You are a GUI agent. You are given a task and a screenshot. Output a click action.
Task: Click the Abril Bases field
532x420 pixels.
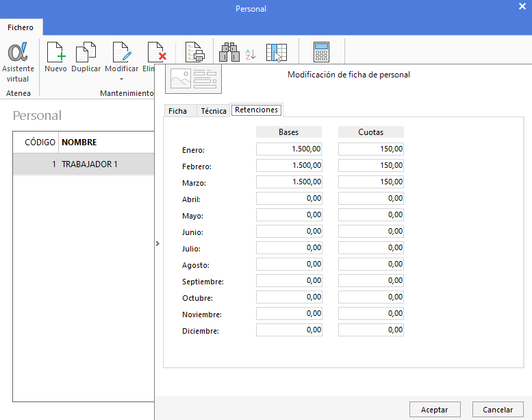pyautogui.click(x=289, y=198)
